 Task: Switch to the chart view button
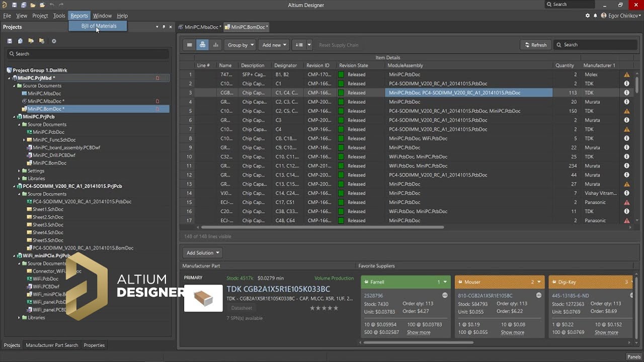point(216,45)
